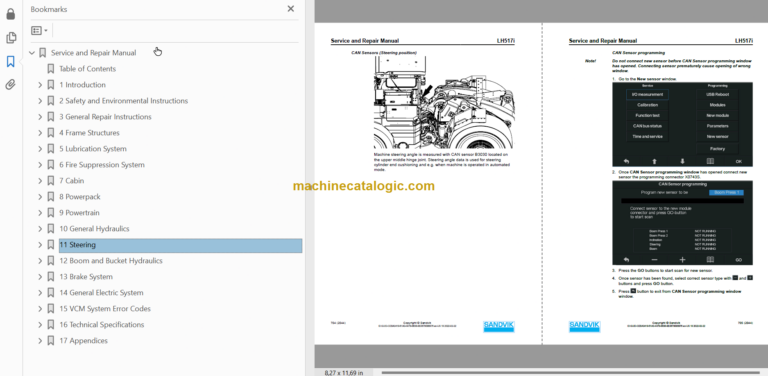Select 12 Boom and Bucket Hydraulics text

pos(111,261)
